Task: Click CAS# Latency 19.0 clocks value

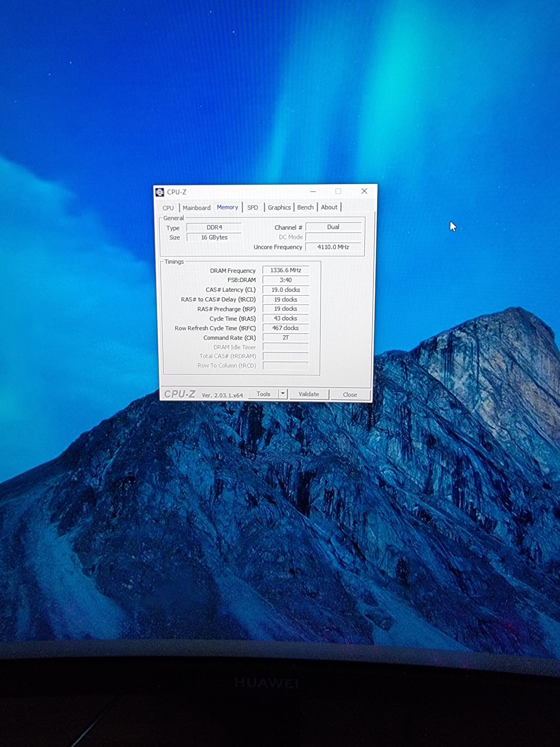Action: click(286, 289)
